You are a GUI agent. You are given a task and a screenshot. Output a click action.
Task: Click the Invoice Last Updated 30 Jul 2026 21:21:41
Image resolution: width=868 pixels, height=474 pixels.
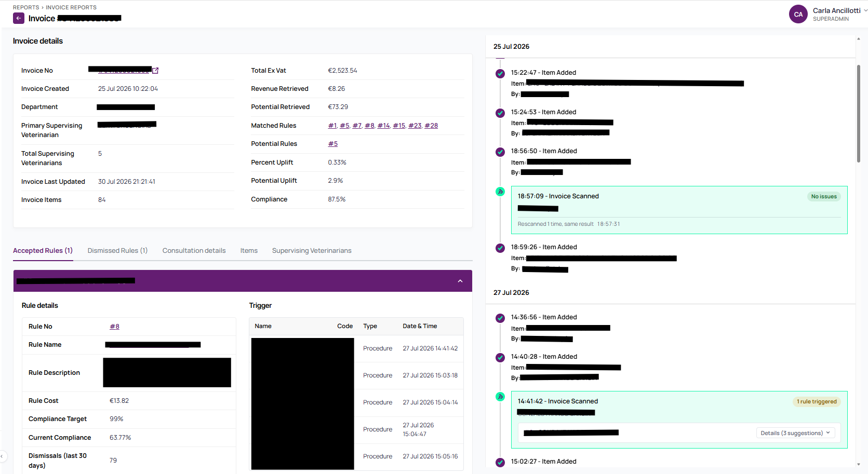127,182
